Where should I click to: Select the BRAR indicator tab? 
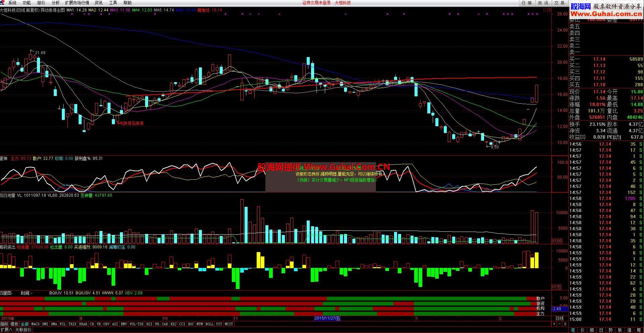click(x=83, y=324)
